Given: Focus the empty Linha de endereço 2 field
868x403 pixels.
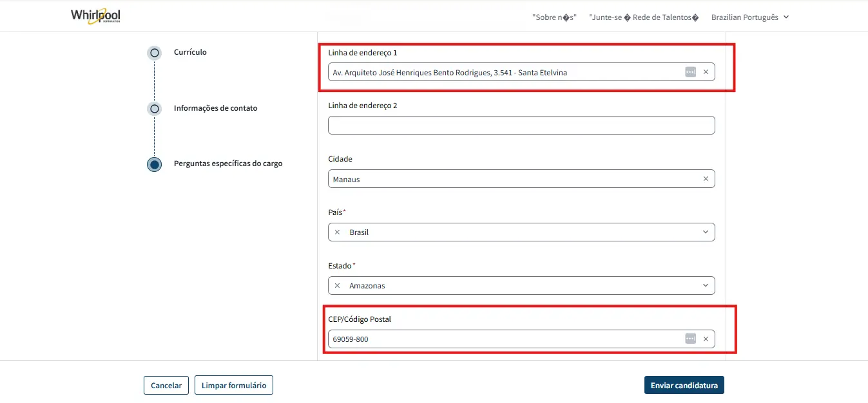Looking at the screenshot, I should [x=521, y=126].
